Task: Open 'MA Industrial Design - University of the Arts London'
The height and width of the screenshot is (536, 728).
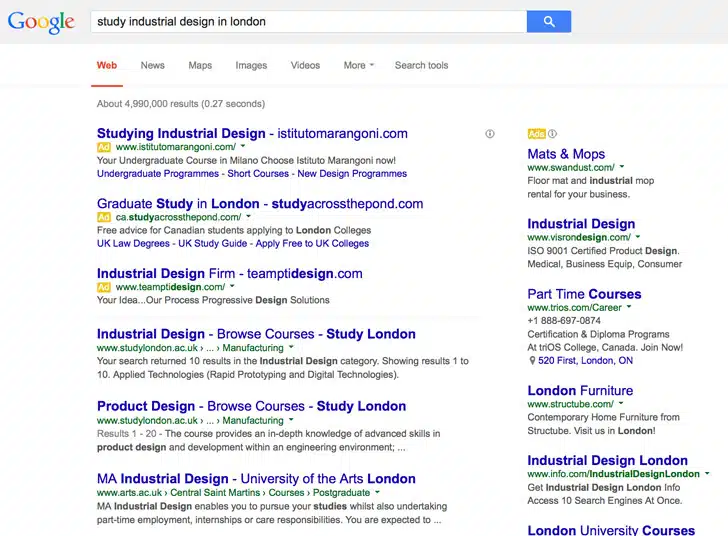Action: point(256,478)
